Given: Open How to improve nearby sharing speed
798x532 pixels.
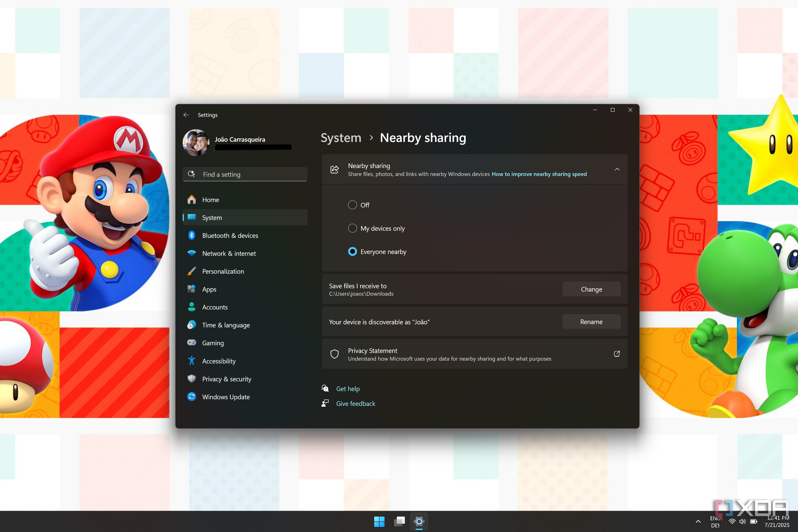Looking at the screenshot, I should coord(539,174).
